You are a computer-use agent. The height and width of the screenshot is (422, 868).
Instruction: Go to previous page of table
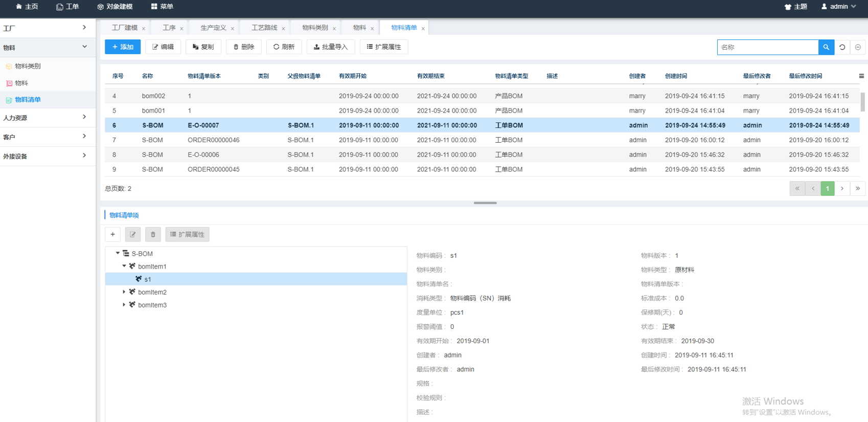tap(813, 189)
